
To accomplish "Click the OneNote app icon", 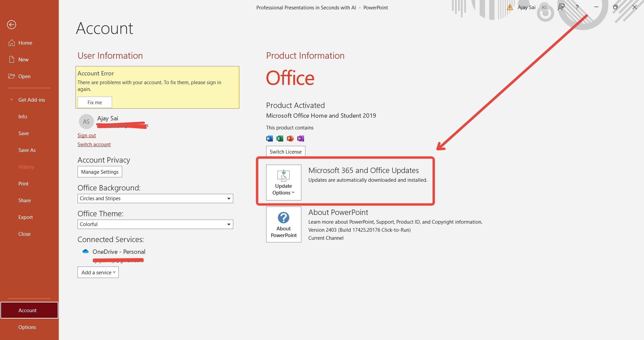I will (x=301, y=138).
